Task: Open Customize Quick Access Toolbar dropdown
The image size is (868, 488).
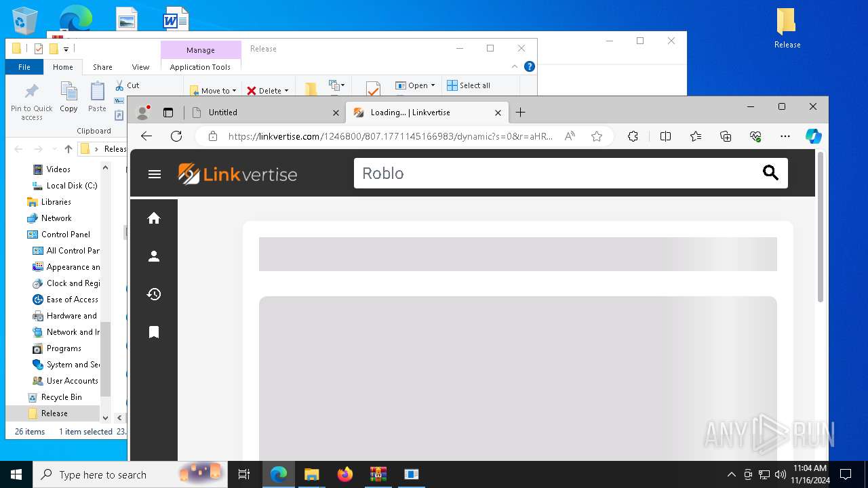Action: pyautogui.click(x=66, y=49)
